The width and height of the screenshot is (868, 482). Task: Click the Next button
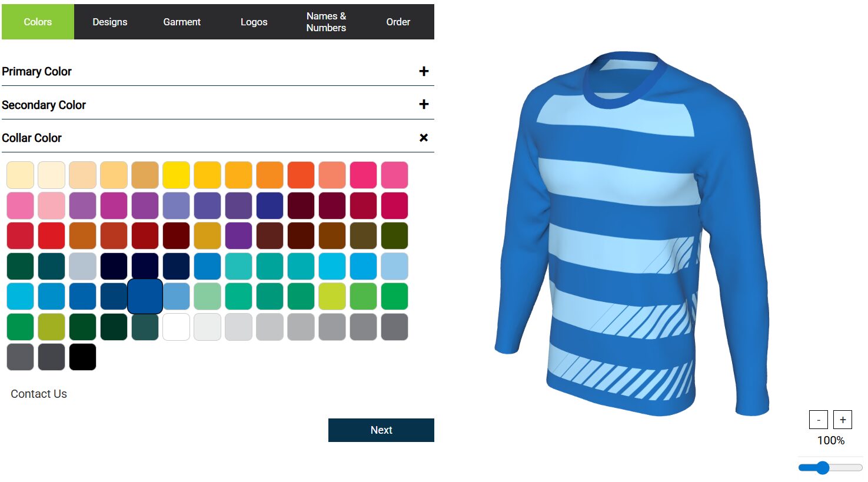coord(381,430)
